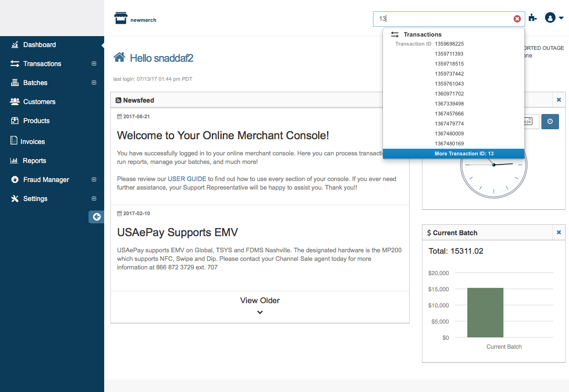Expand the Transactions sidebar menu
Viewport: 569px width, 392px height.
94,64
